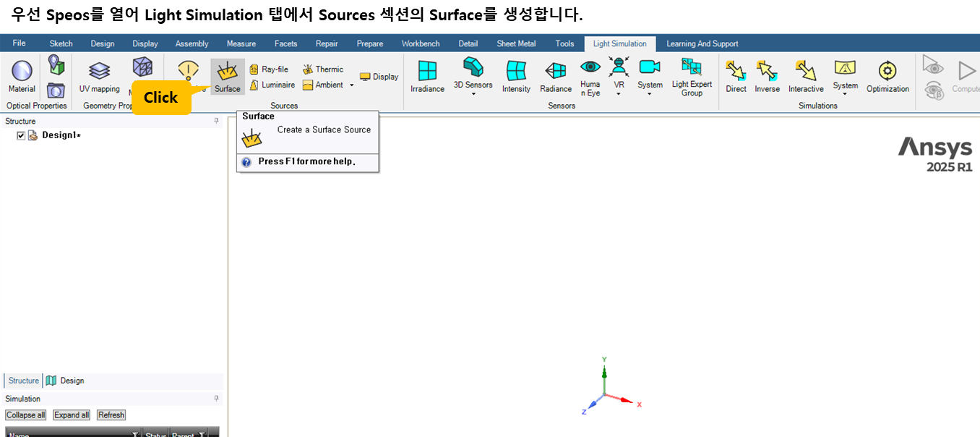Open Learning And Support tab
980x437 pixels.
coord(702,43)
